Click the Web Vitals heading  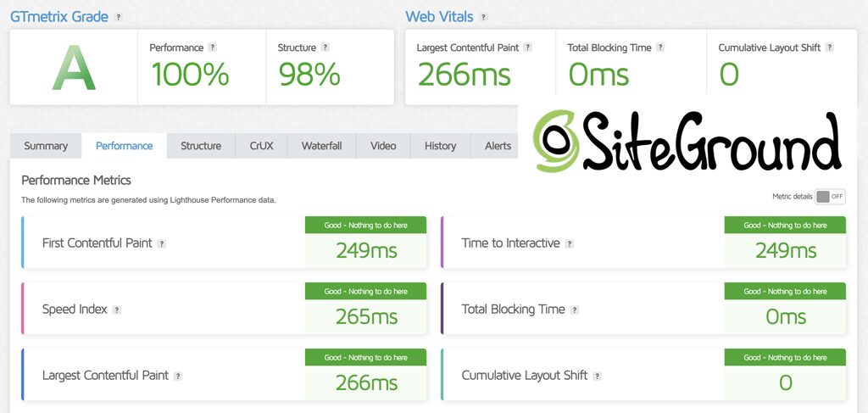click(x=439, y=17)
